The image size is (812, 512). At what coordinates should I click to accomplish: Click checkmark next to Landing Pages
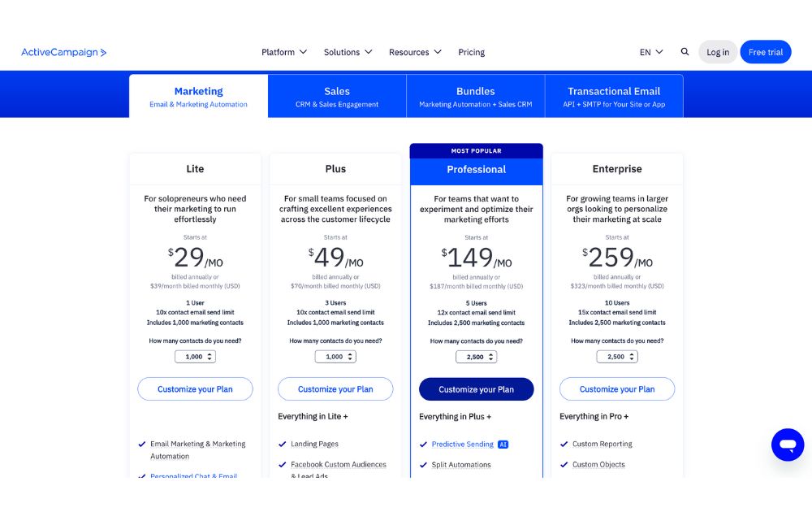(x=283, y=444)
